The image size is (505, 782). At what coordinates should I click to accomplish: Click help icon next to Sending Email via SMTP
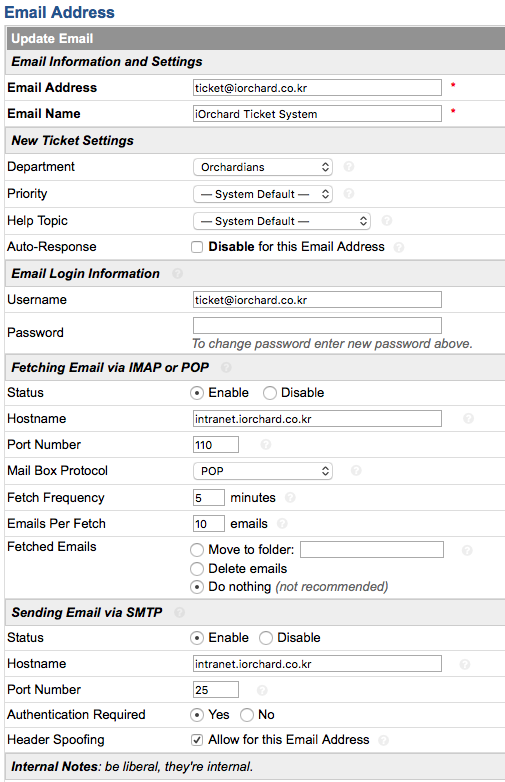179,612
